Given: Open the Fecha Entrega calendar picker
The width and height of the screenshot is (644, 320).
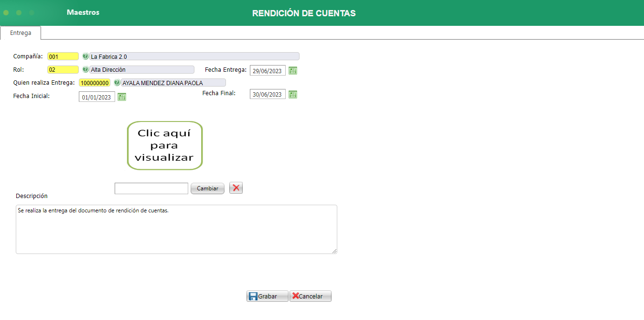Looking at the screenshot, I should click(292, 70).
